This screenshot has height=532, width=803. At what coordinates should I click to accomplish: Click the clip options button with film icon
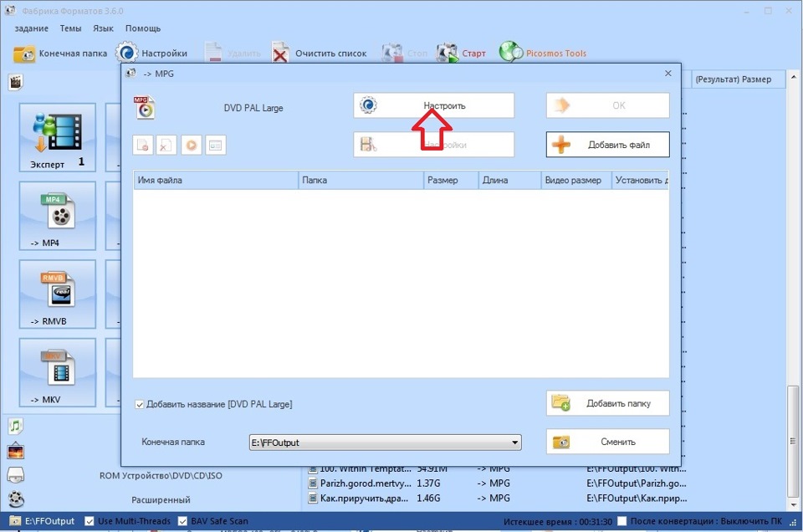[x=434, y=145]
